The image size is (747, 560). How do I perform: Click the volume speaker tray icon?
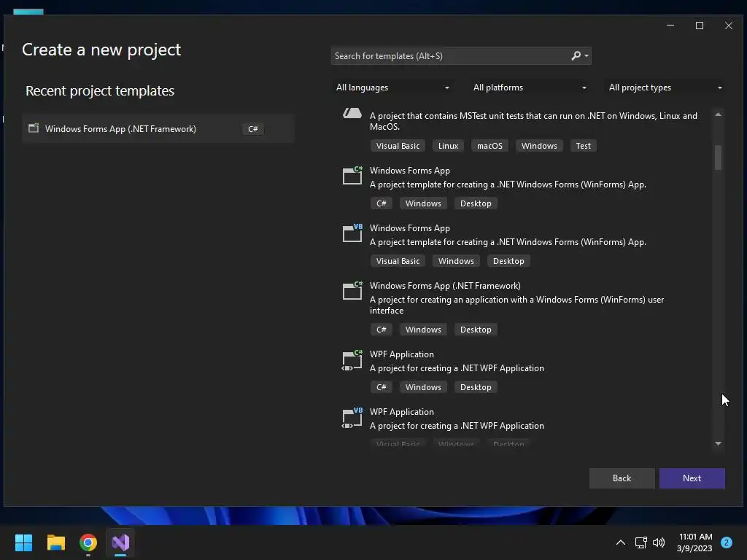point(659,542)
